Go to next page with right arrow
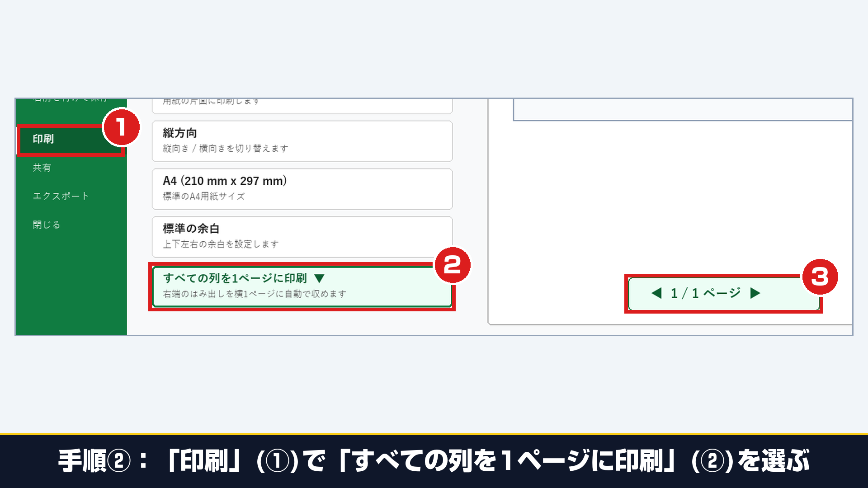868x488 pixels. (x=755, y=293)
